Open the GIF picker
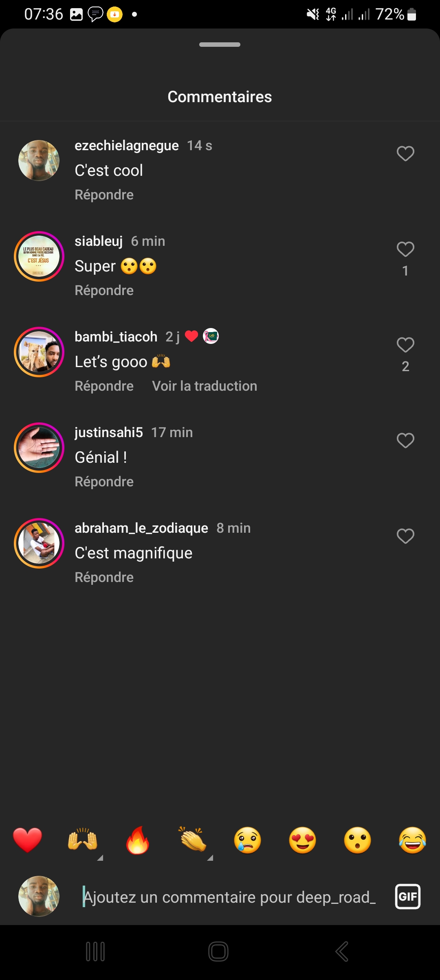 (x=407, y=897)
